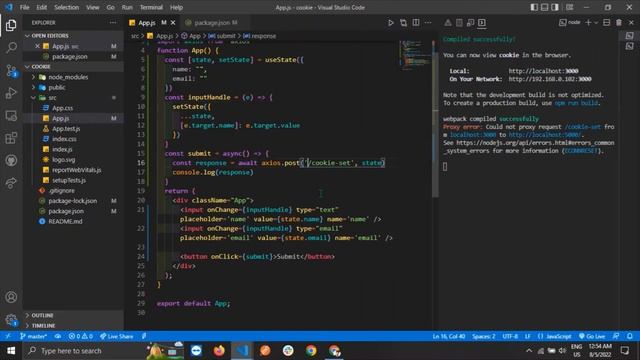Open the Explorer view in activity bar

coord(11,25)
